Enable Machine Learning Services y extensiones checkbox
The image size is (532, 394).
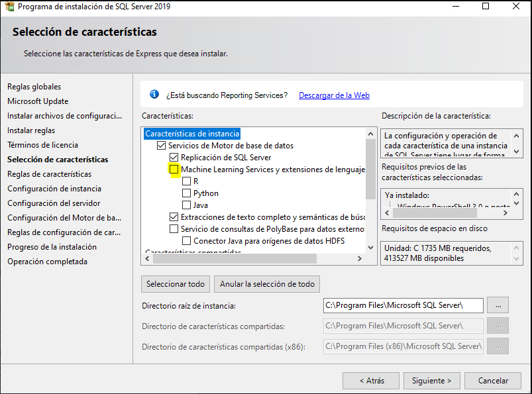coord(174,170)
